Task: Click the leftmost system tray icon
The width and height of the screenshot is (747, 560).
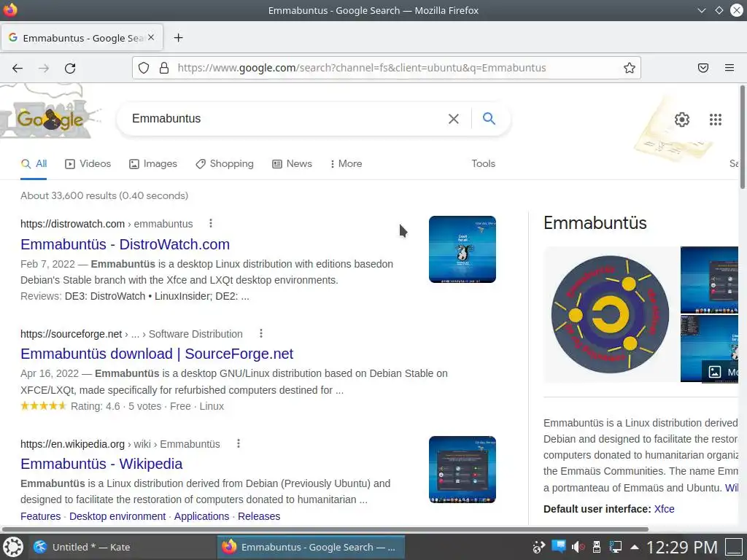Action: click(539, 547)
